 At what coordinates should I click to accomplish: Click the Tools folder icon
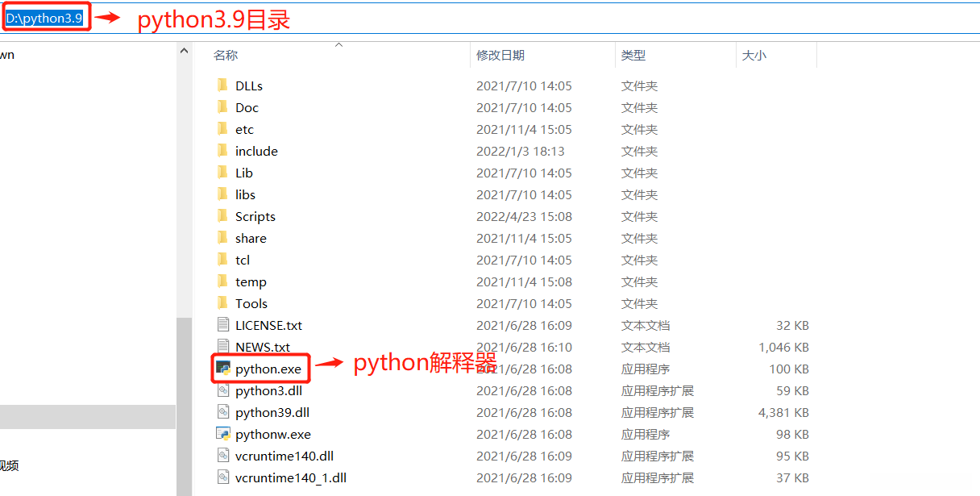tap(223, 303)
